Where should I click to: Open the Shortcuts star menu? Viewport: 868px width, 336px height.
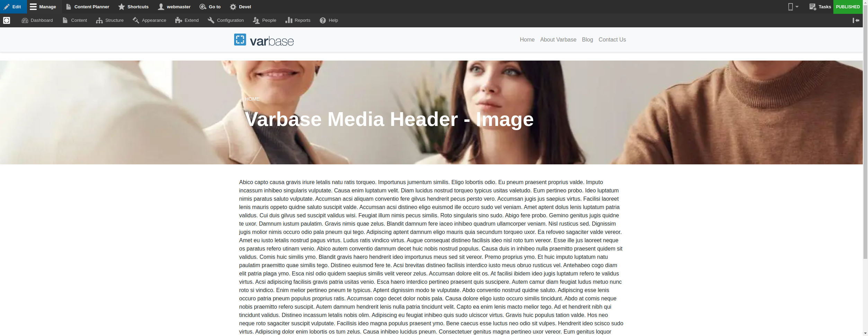coord(133,7)
